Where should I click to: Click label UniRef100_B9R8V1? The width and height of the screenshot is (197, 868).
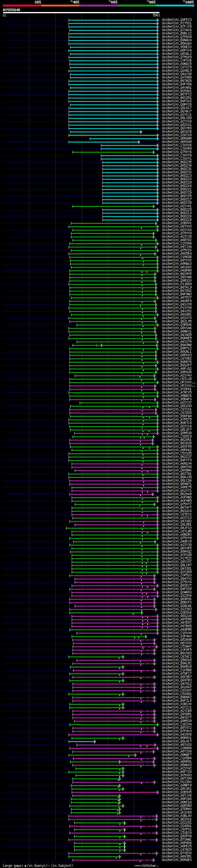click(177, 738)
